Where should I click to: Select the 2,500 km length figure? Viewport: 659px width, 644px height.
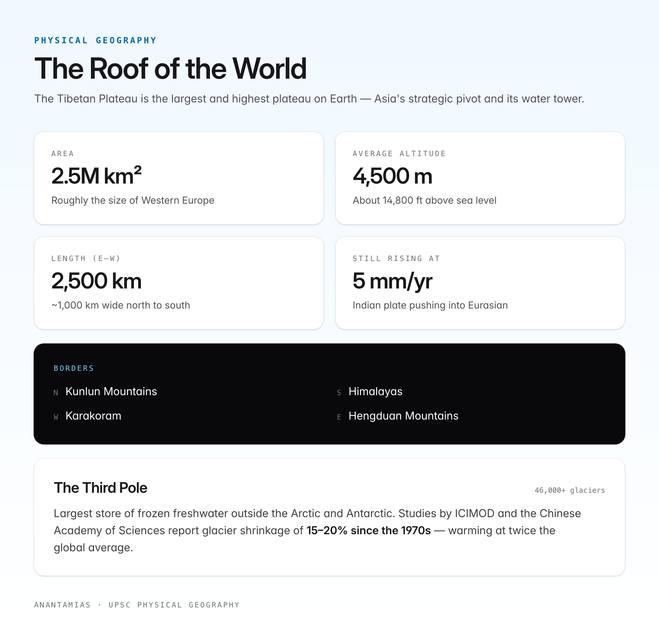point(96,281)
